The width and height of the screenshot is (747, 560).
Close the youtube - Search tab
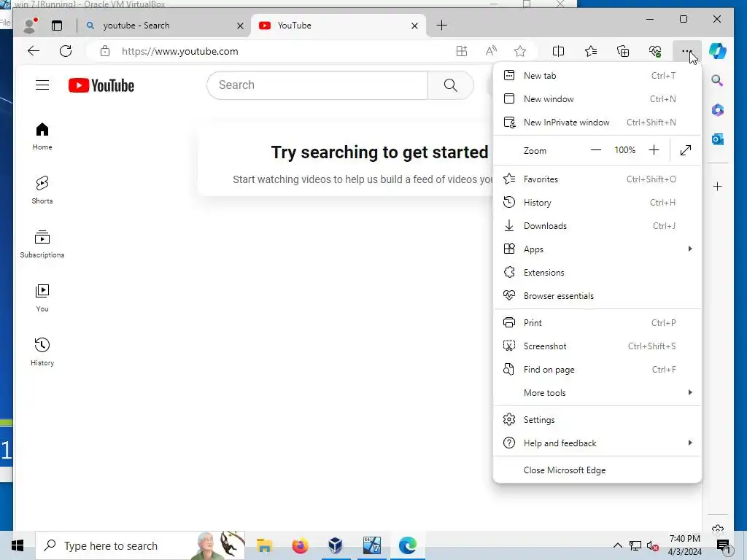[x=240, y=26]
